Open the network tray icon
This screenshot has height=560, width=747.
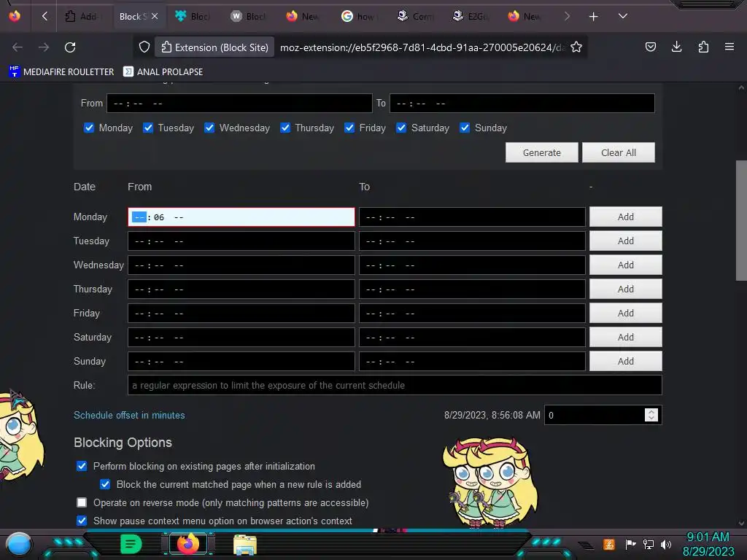(648, 544)
